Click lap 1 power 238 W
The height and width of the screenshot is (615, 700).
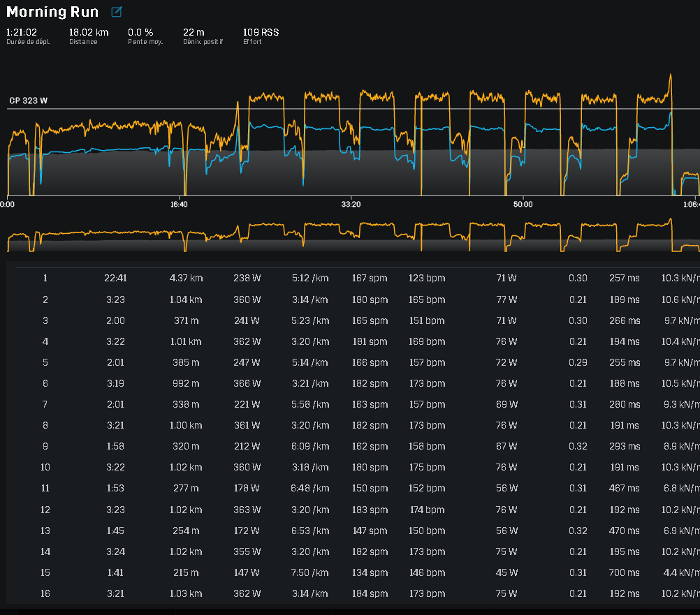(247, 278)
